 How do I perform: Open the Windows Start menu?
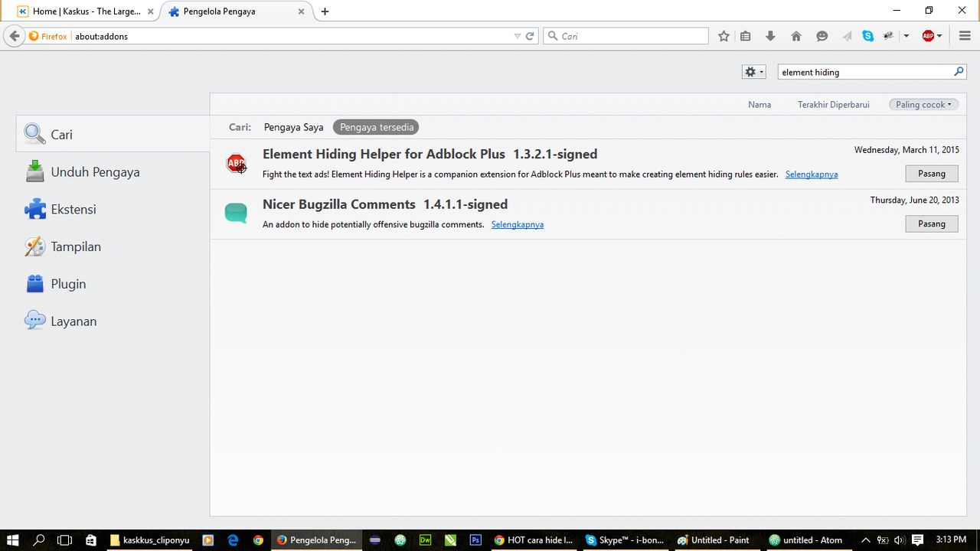13,540
